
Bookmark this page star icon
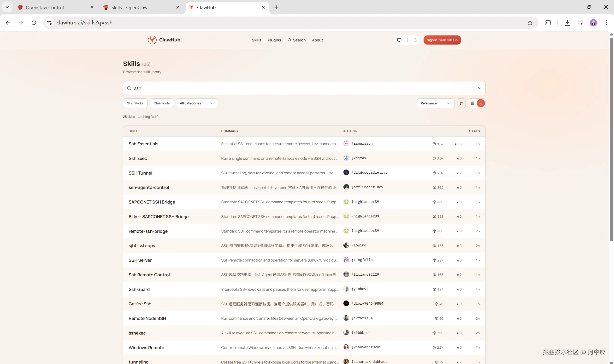coord(530,23)
